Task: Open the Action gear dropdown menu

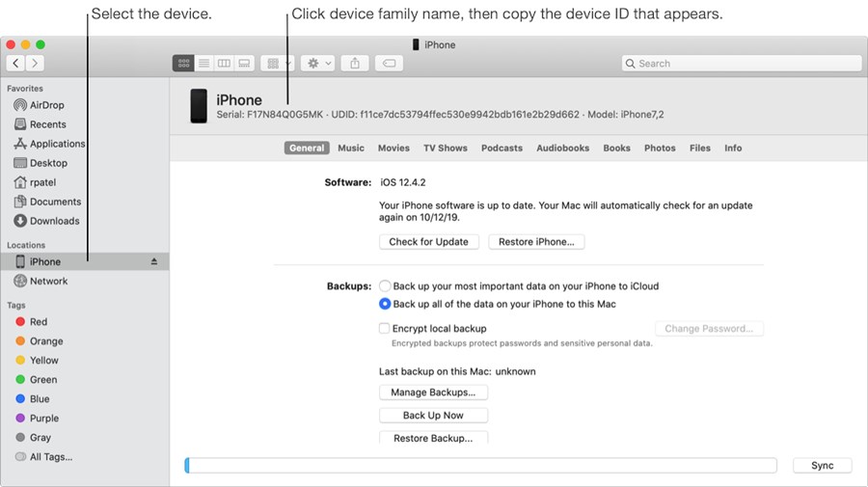Action: [317, 64]
